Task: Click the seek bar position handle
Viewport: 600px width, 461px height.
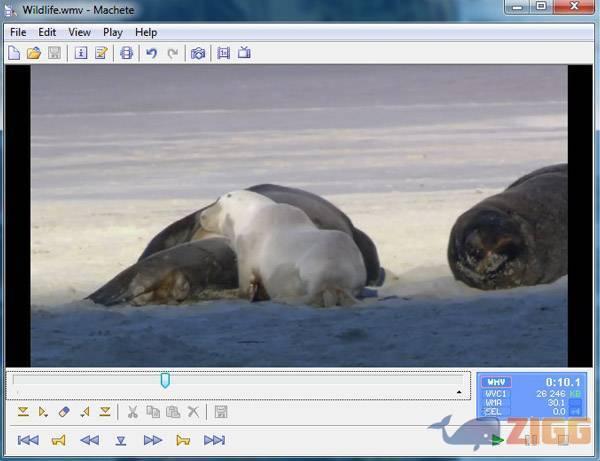Action: click(x=165, y=380)
